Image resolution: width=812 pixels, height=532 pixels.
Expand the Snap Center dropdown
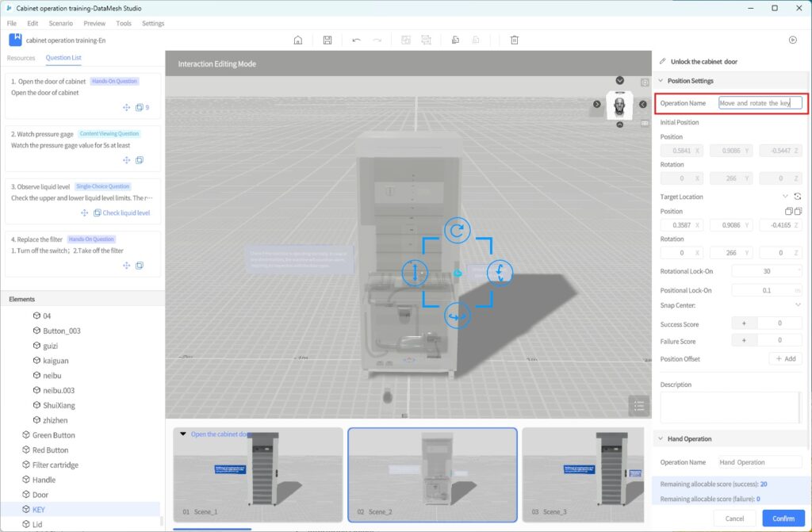(797, 305)
